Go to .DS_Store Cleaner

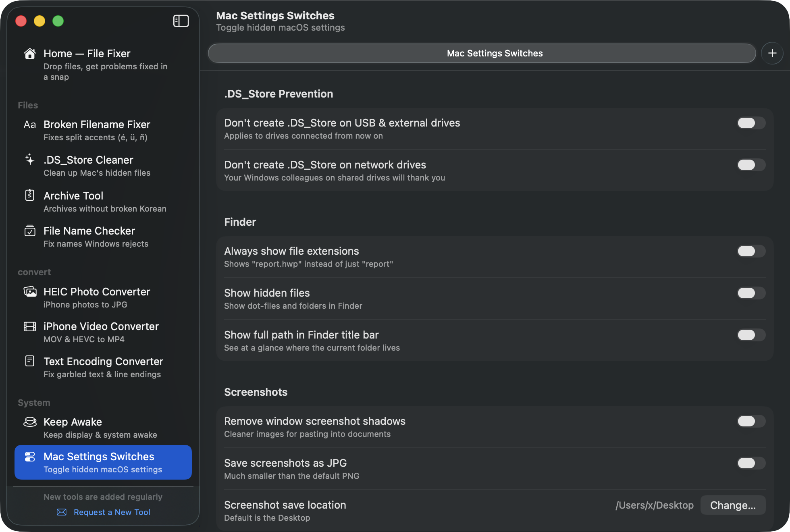(103, 166)
